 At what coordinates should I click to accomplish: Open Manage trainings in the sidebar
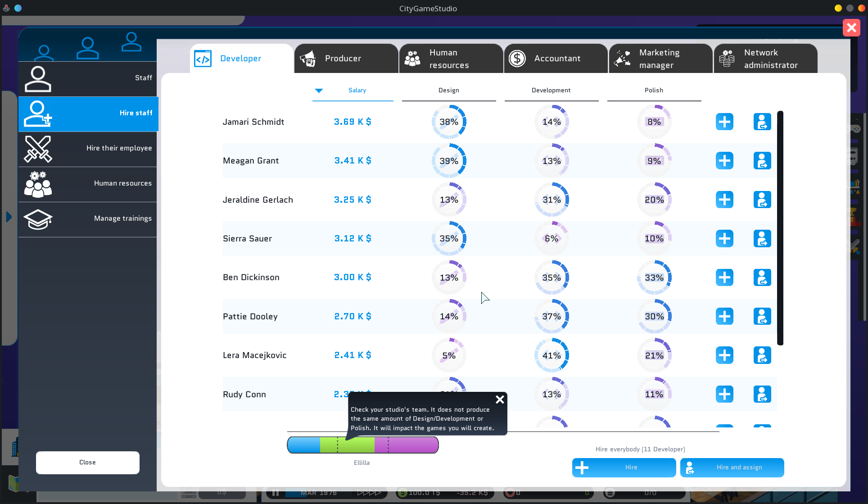88,219
